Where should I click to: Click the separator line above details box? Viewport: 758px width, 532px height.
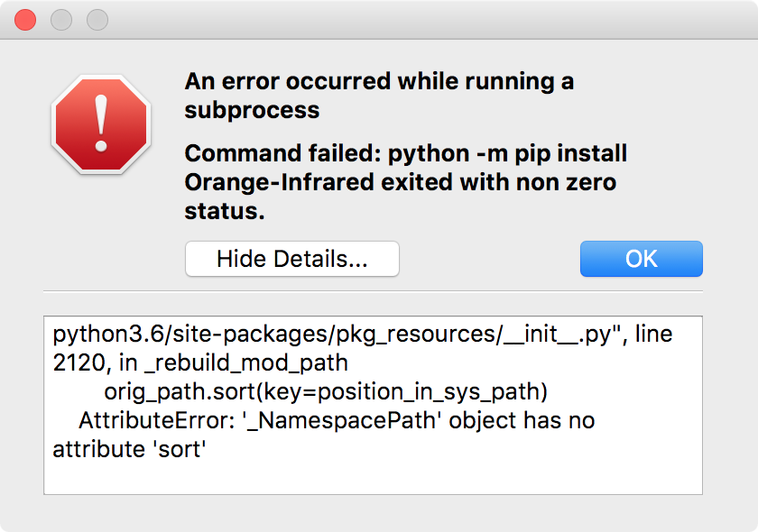[x=379, y=291]
